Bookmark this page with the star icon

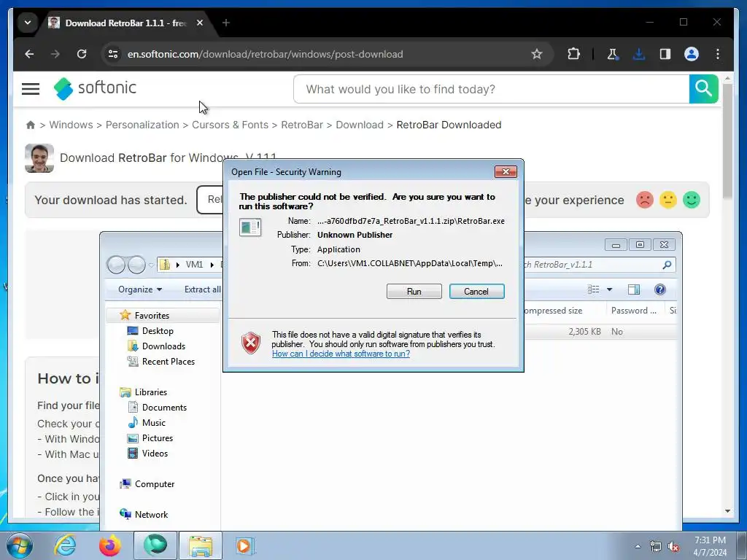pyautogui.click(x=536, y=54)
